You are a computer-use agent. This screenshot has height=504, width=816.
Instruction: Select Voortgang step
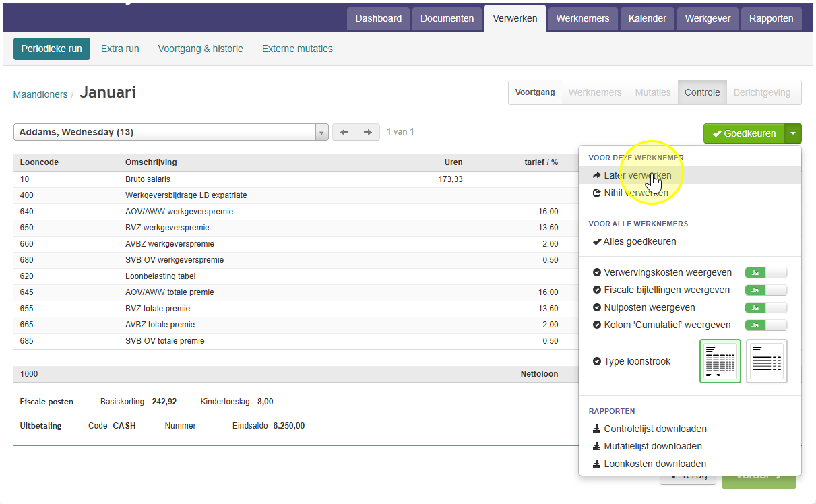535,92
